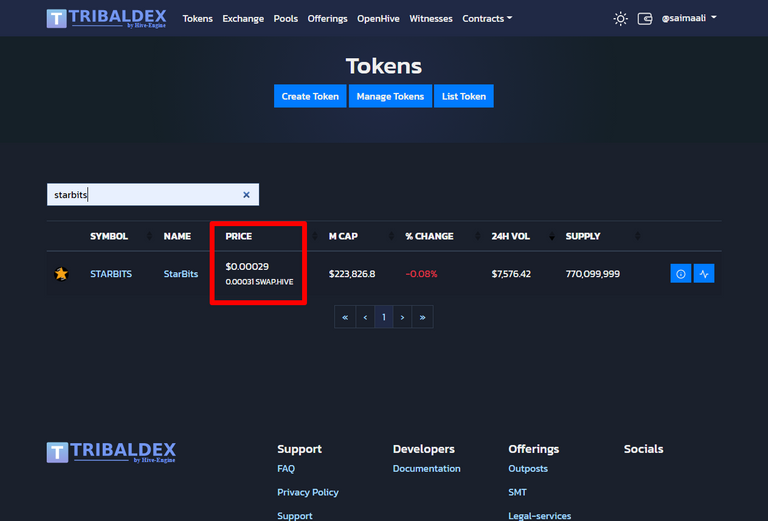This screenshot has height=521, width=768.
Task: Select the $7,576.42 volume value
Action: click(x=511, y=274)
